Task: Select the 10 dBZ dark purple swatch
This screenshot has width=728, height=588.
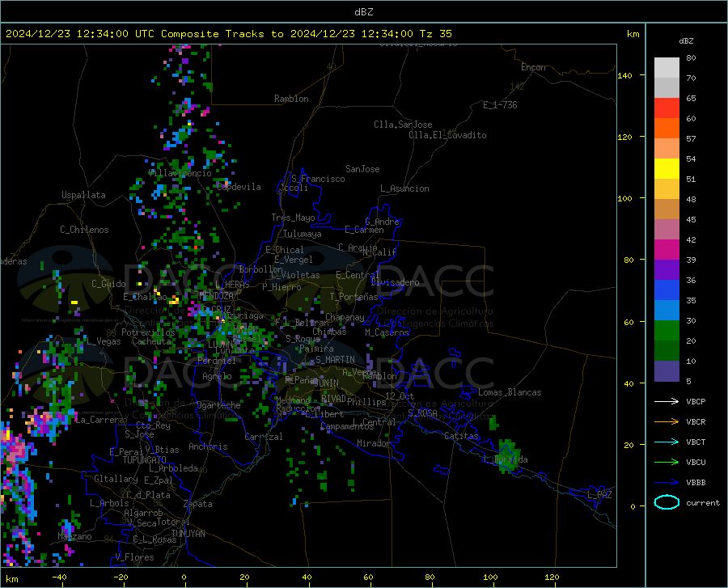Action: coord(667,371)
